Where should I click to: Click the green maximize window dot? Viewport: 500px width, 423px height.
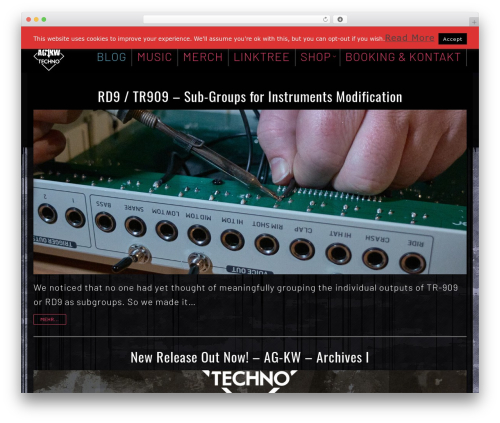tap(44, 19)
